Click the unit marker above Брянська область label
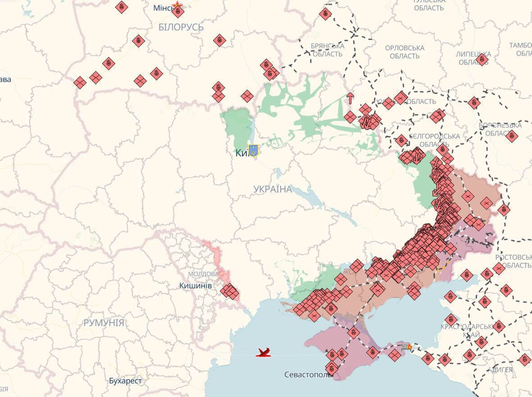 pos(325,14)
